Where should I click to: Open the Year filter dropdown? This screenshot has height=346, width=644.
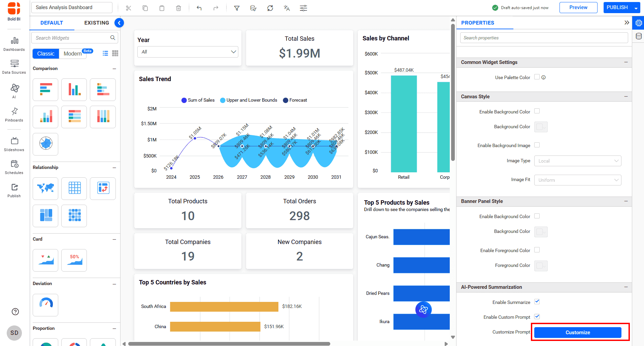[188, 52]
